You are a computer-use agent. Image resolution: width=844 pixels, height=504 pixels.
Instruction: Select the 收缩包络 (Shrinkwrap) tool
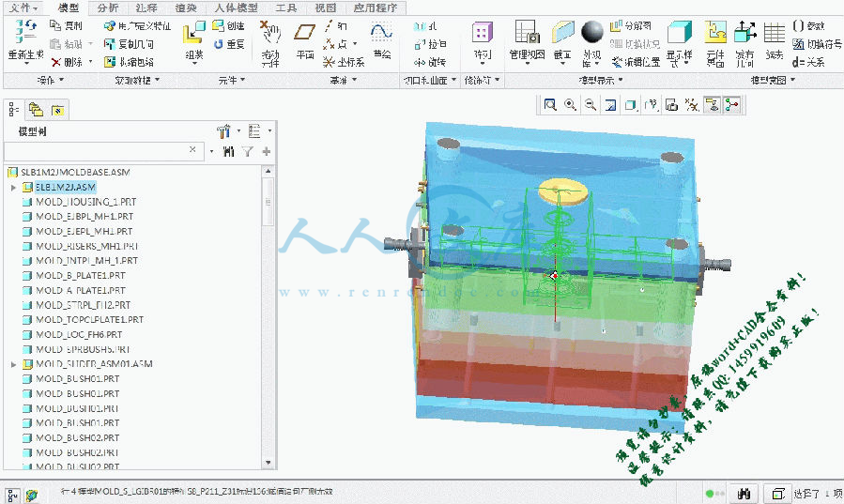pos(130,62)
